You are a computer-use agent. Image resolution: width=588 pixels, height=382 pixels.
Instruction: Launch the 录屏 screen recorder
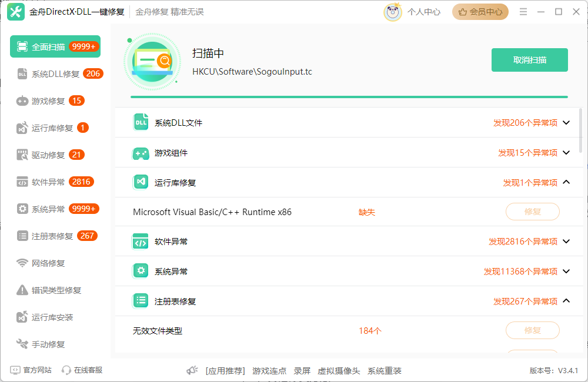(x=302, y=370)
